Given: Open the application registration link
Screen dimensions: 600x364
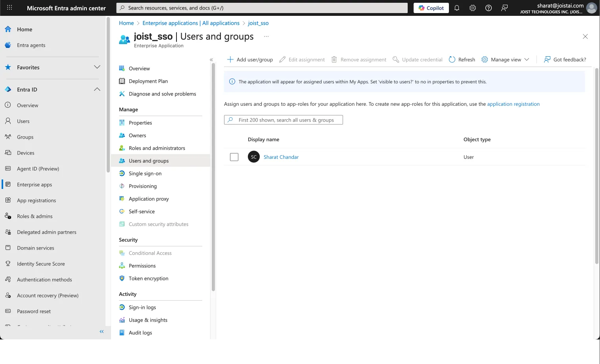Looking at the screenshot, I should [x=513, y=104].
